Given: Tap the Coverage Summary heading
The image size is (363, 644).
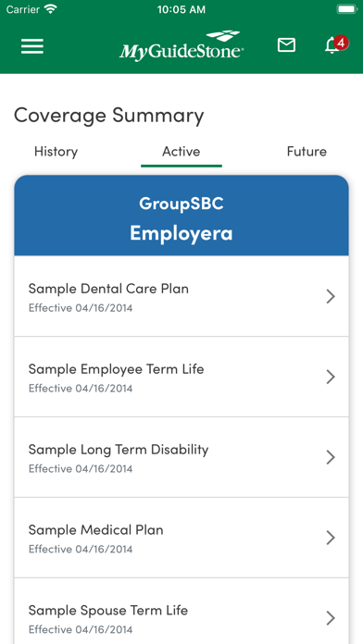Looking at the screenshot, I should click(109, 116).
